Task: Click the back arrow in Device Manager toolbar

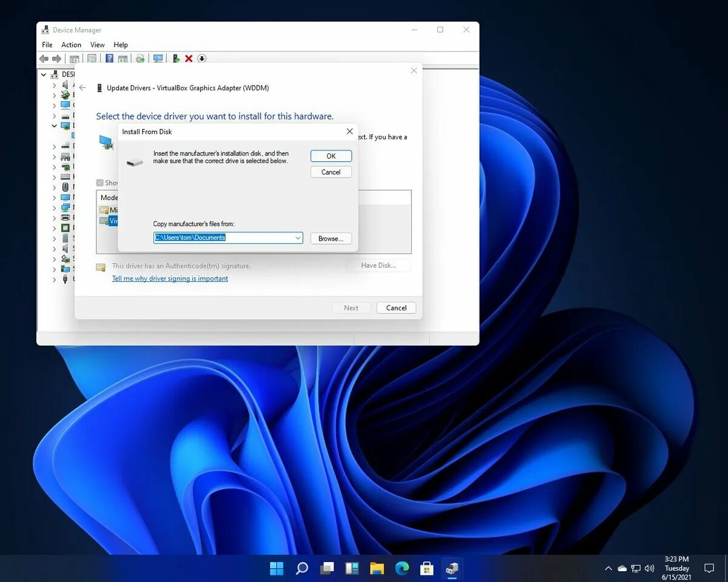Action: [43, 58]
